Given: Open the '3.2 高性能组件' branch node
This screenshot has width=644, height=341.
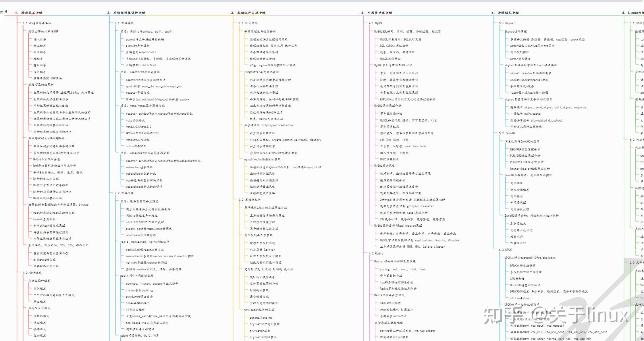Looking at the screenshot, I should (x=250, y=200).
